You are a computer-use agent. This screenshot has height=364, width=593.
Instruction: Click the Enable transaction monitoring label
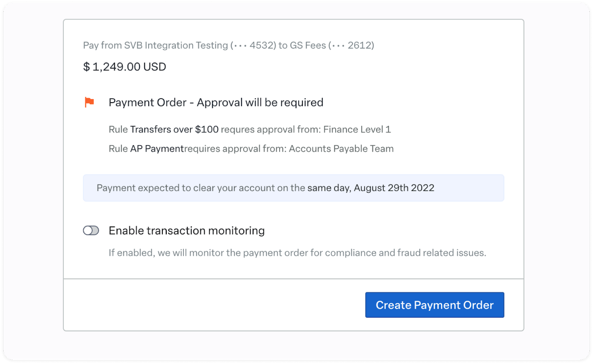(186, 230)
